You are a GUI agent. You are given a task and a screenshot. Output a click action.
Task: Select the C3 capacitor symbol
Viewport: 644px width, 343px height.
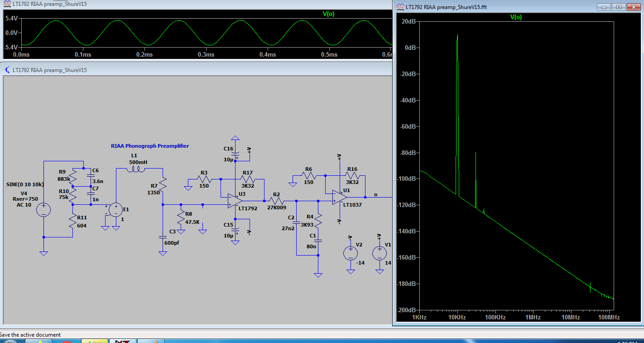tap(163, 237)
